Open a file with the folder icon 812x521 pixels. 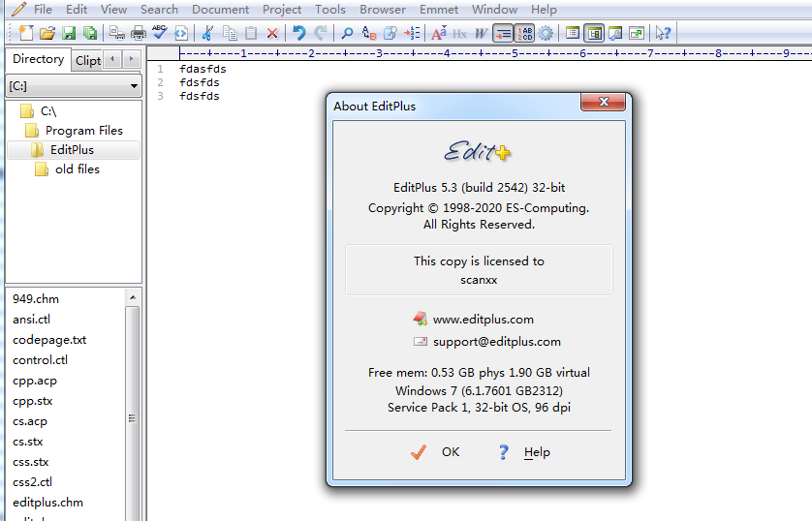click(47, 33)
